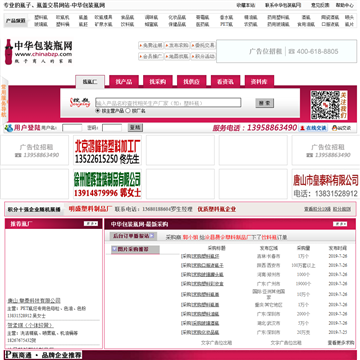Click the 产品频道 label button
The height and width of the screenshot is (360, 360).
pyautogui.click(x=16, y=21)
